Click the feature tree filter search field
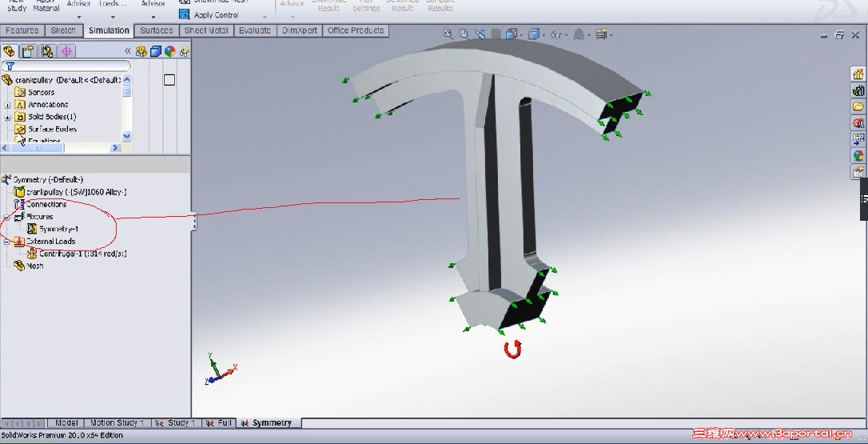868x444 pixels. click(x=66, y=66)
